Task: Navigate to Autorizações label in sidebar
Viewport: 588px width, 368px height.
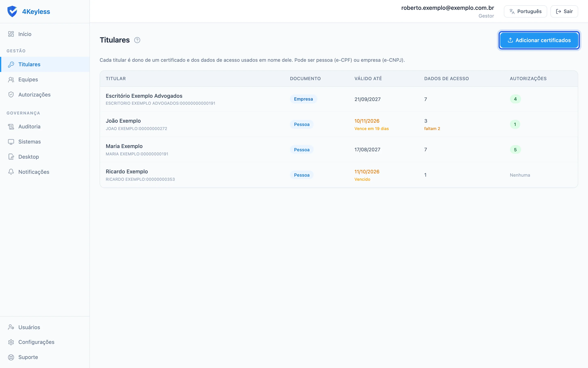Action: click(35, 95)
